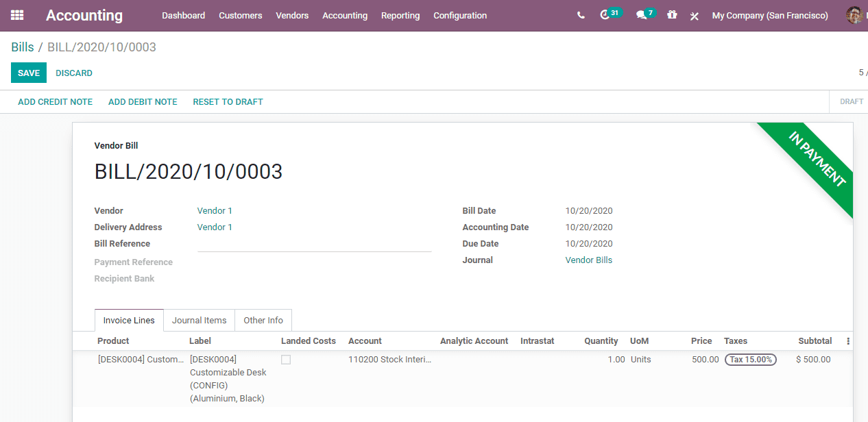Click the phone icon in the top bar
Image resolution: width=868 pixels, height=422 pixels.
(580, 15)
